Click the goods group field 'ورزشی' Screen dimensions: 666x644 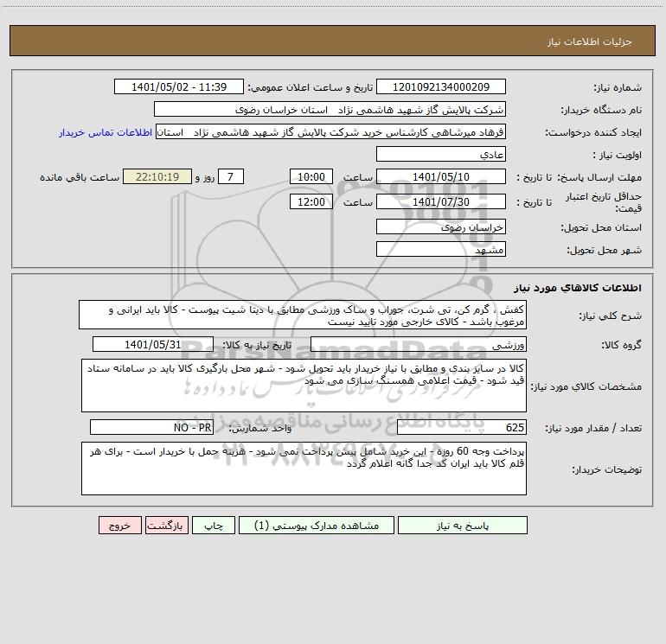point(419,344)
